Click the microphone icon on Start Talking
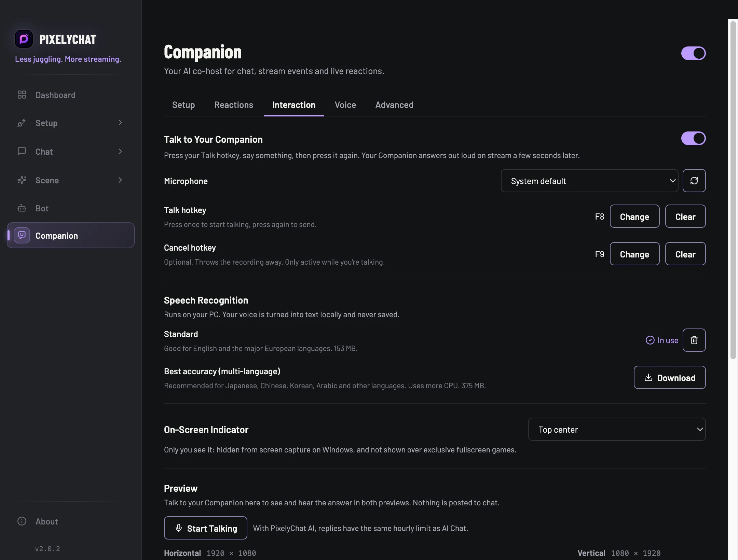The height and width of the screenshot is (560, 738). pos(179,528)
